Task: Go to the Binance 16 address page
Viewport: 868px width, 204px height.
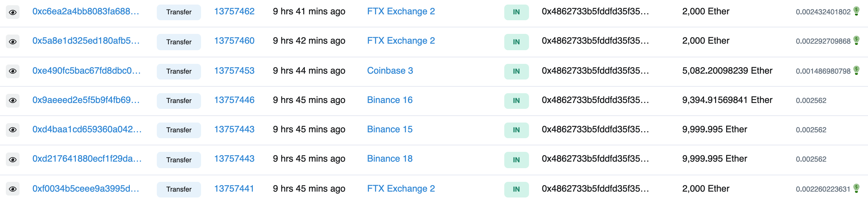Action: pyautogui.click(x=389, y=100)
